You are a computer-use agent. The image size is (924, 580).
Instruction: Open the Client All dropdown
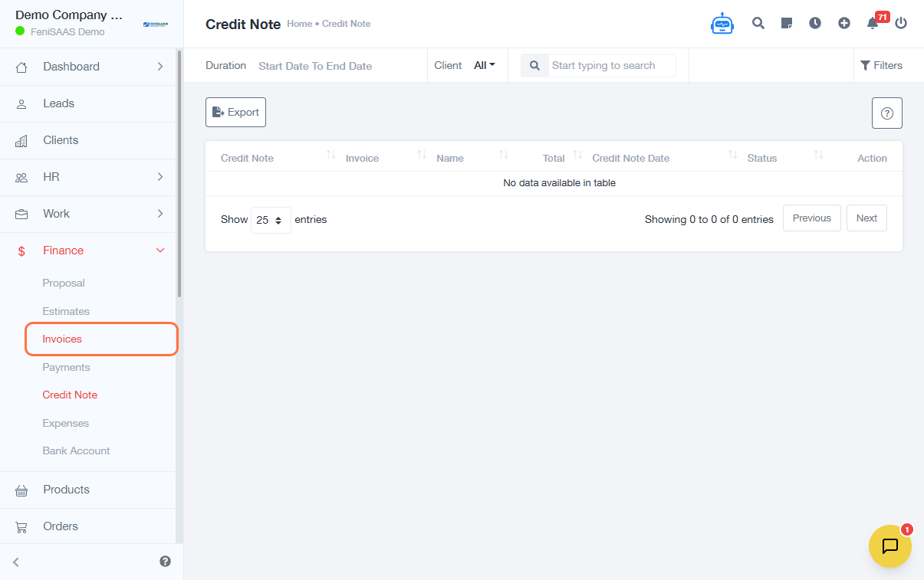(485, 65)
